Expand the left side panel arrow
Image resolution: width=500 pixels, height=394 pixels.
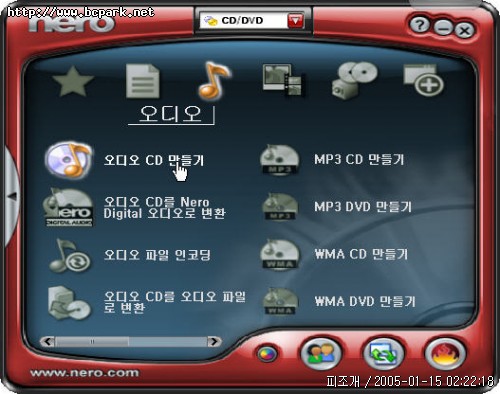coord(12,196)
